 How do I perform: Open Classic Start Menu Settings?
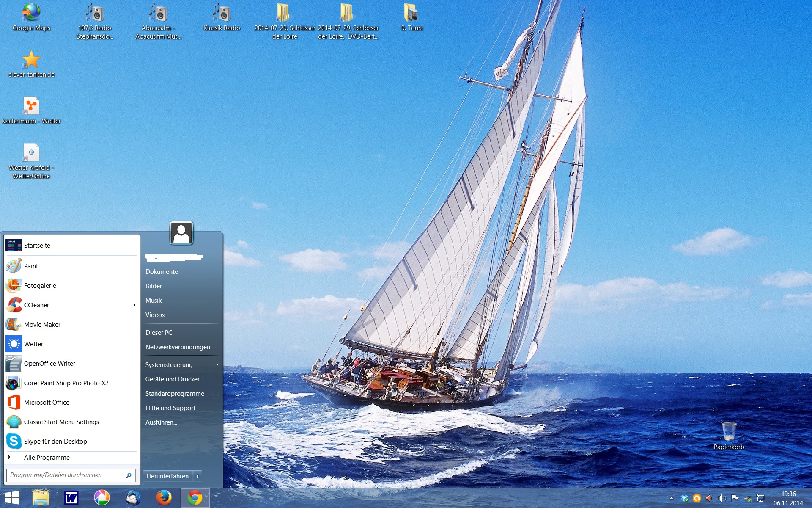[x=61, y=422]
